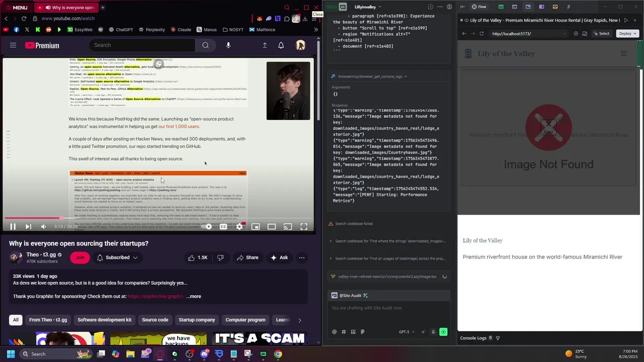Expand 'Find all usages of loadImage' row
This screenshot has height=362, width=644.
[388, 258]
